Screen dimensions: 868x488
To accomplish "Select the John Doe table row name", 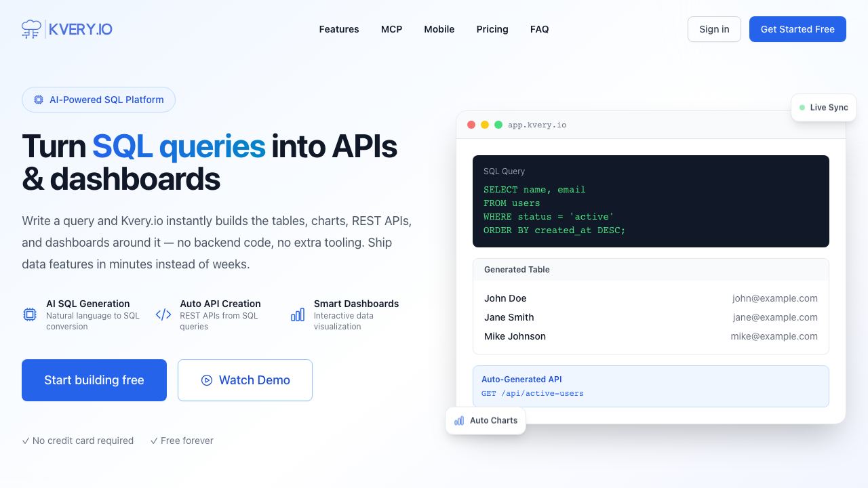I will click(x=505, y=298).
